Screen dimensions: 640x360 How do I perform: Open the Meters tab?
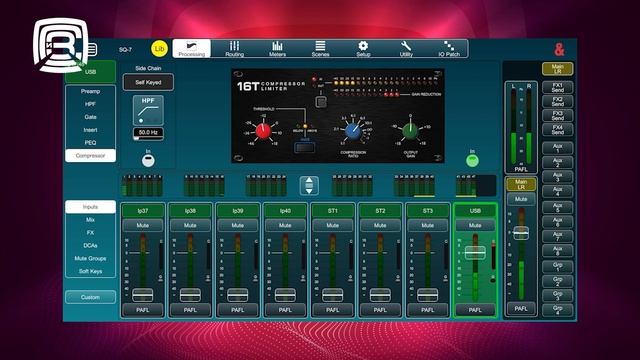[277, 49]
